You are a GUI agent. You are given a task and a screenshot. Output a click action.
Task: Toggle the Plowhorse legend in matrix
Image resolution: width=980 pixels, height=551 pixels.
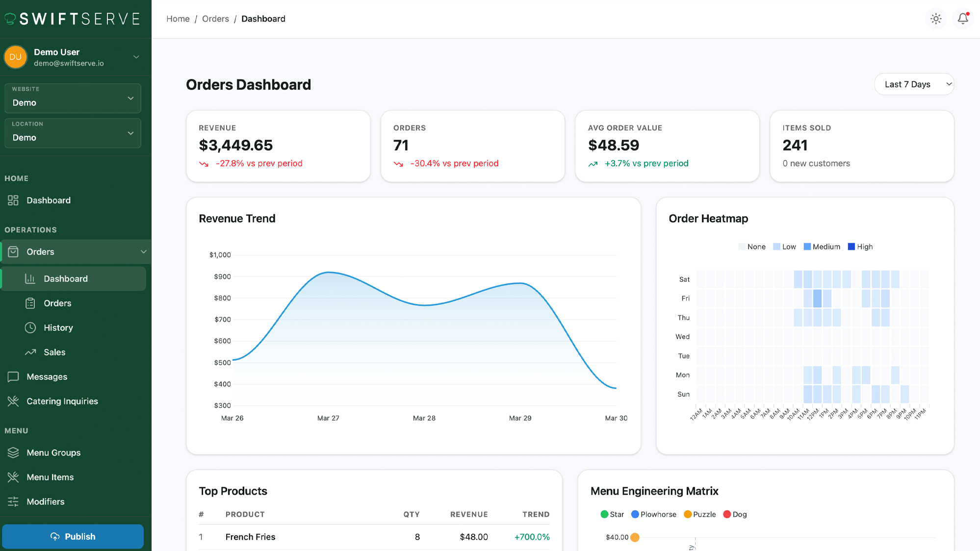[653, 514]
